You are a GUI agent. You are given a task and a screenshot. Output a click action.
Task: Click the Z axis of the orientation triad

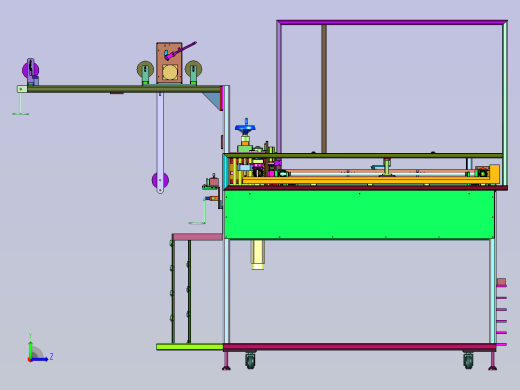click(x=41, y=359)
